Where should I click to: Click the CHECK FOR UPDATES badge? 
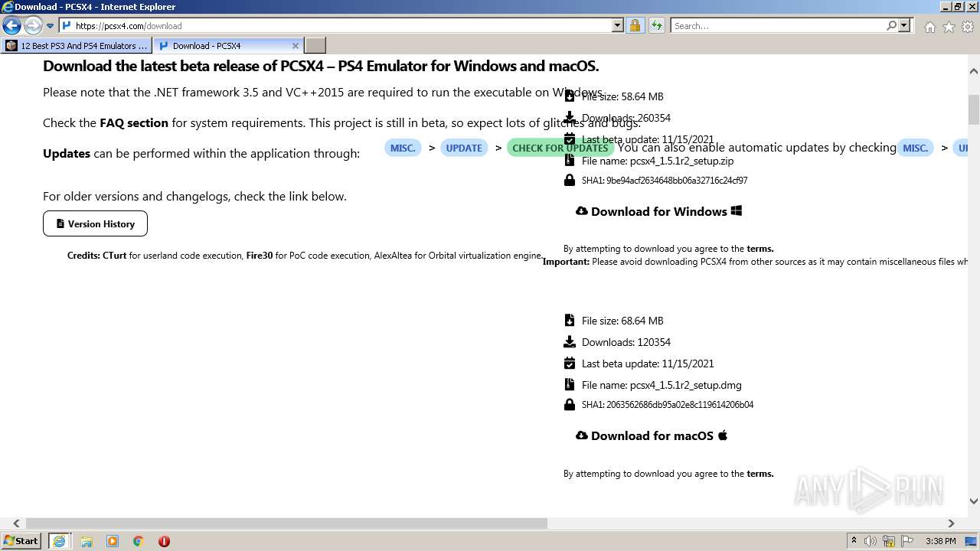(560, 148)
